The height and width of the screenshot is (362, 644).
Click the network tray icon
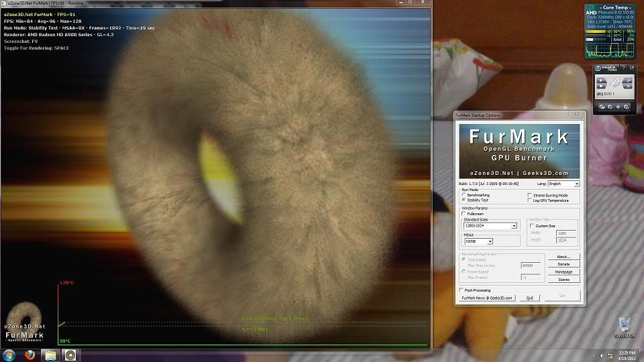click(610, 355)
